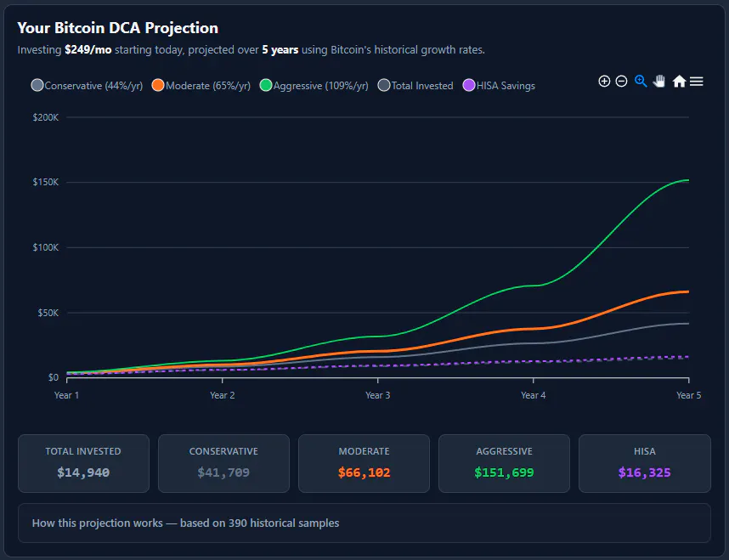
Task: Toggle Conservative (44%/yr) series in legend
Action: [x=87, y=86]
